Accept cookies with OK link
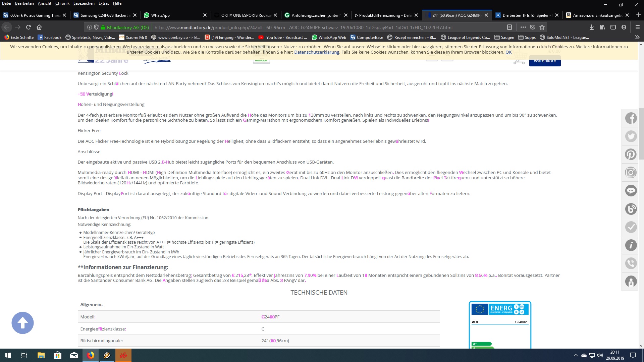The width and height of the screenshot is (644, 362). pyautogui.click(x=508, y=52)
